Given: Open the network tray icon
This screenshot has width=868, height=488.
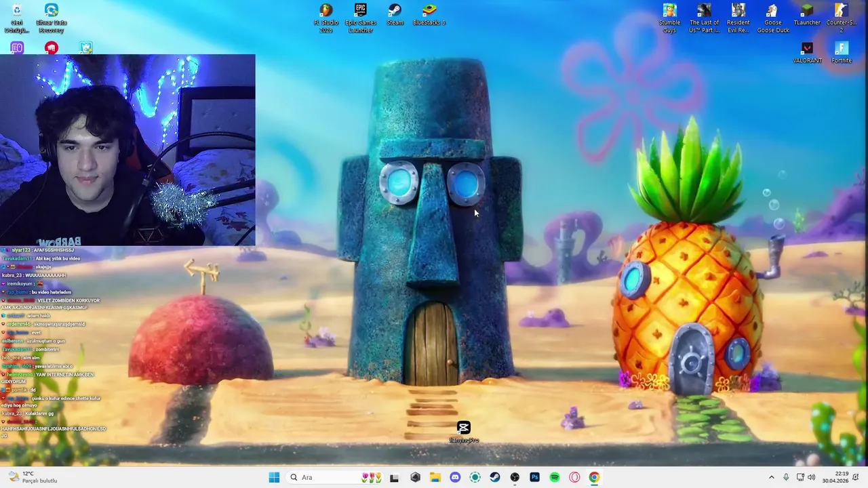Looking at the screenshot, I should click(x=800, y=477).
